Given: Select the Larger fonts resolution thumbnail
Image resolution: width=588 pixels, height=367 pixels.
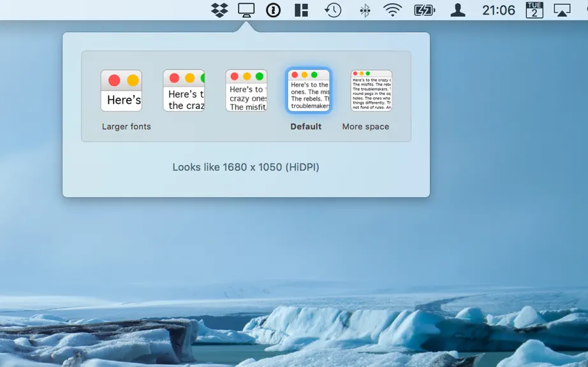Looking at the screenshot, I should click(122, 90).
